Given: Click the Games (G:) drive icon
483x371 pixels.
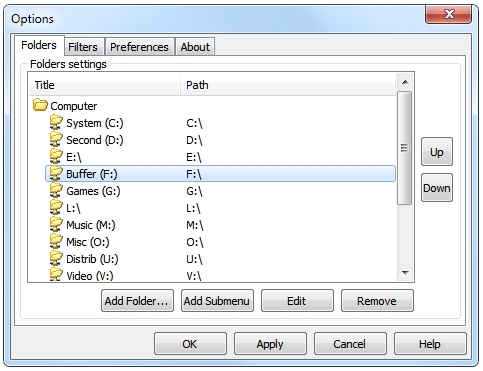Looking at the screenshot, I should click(x=56, y=190).
